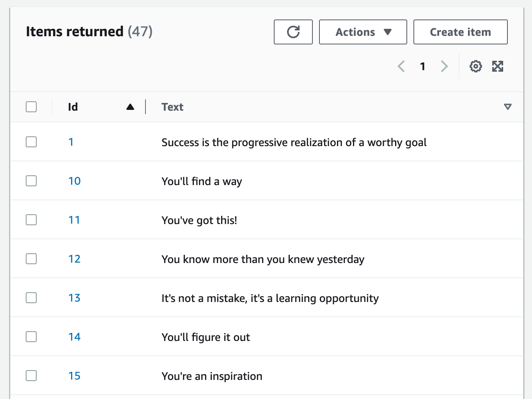Open item with Id 13
Image resolution: width=532 pixels, height=399 pixels.
74,298
